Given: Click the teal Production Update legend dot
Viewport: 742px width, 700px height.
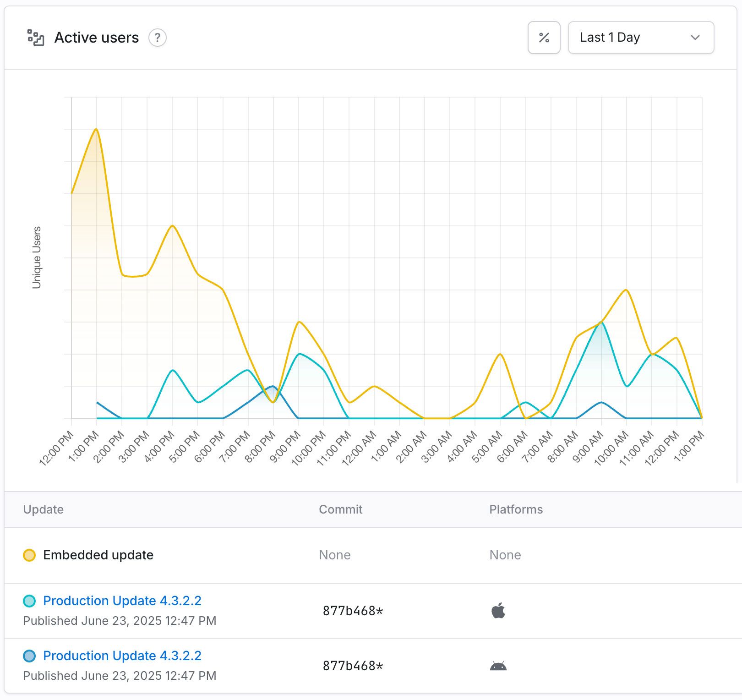Looking at the screenshot, I should tap(29, 601).
